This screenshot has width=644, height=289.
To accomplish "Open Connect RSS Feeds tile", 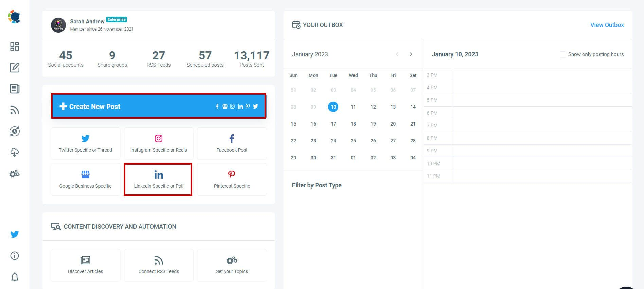I will click(x=159, y=265).
